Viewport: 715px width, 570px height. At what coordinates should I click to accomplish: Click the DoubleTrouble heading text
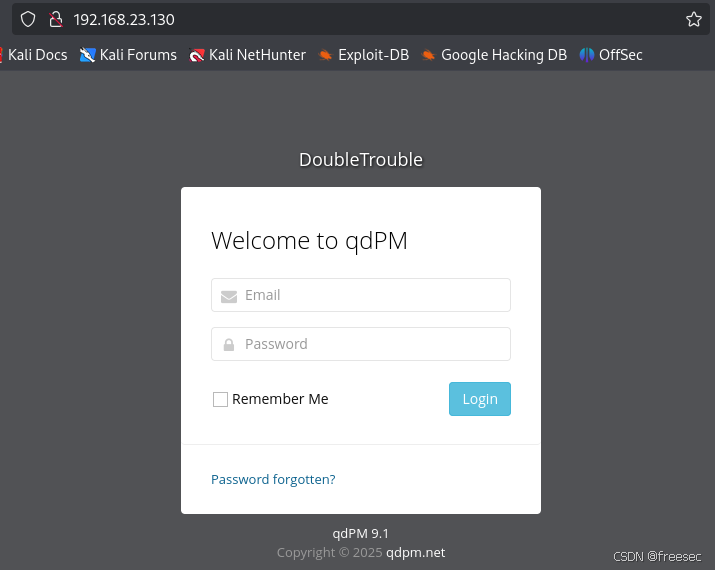(361, 160)
